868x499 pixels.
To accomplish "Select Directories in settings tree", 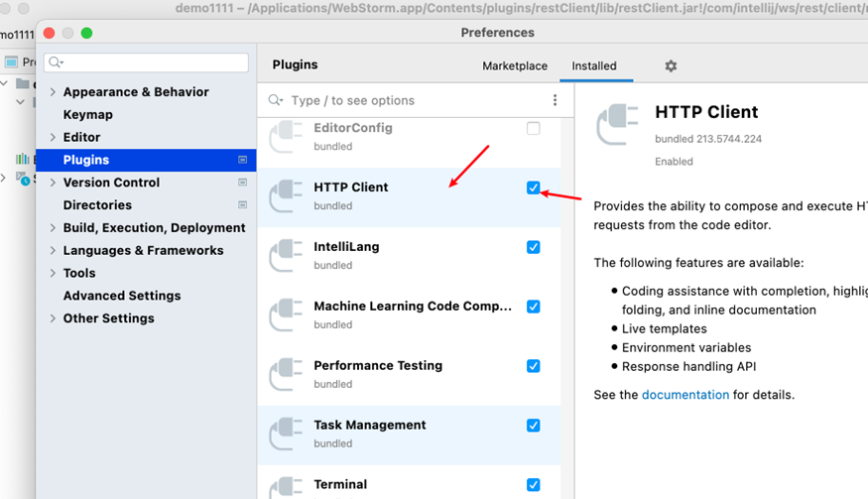I will click(x=97, y=205).
